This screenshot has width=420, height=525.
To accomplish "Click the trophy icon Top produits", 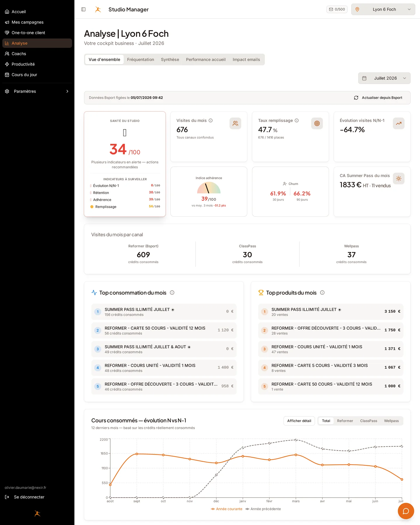I will click(x=261, y=293).
